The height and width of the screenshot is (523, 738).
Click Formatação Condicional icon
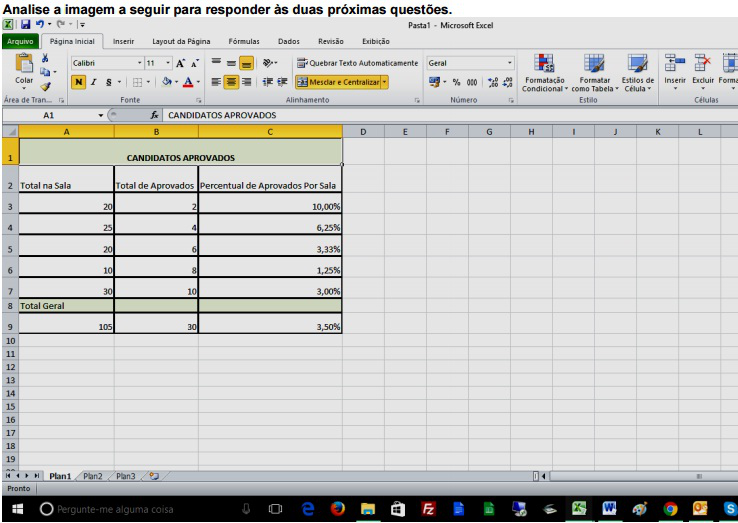click(x=545, y=66)
